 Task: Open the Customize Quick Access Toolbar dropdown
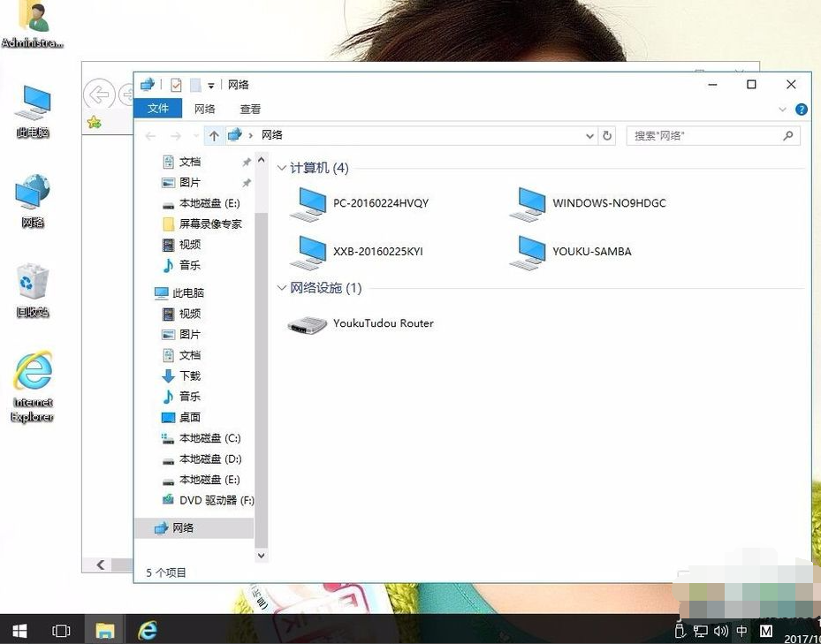(209, 84)
